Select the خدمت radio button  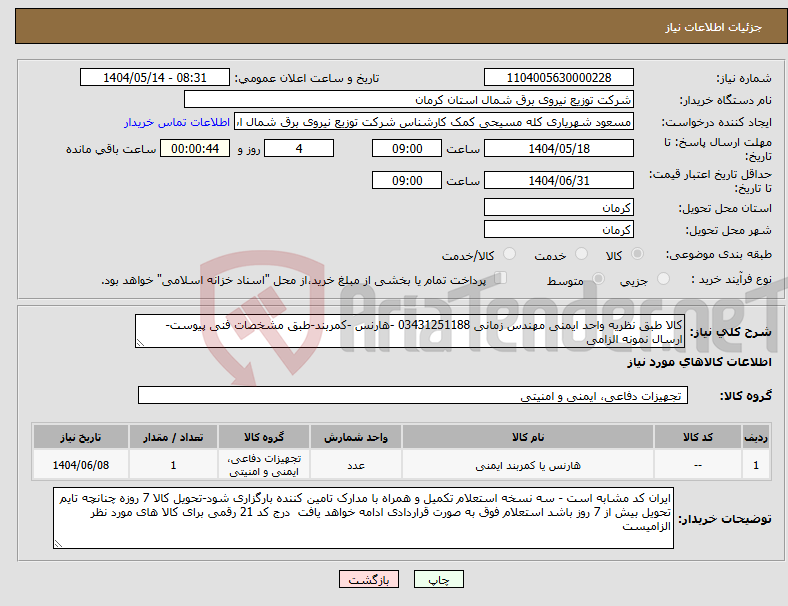(x=581, y=254)
